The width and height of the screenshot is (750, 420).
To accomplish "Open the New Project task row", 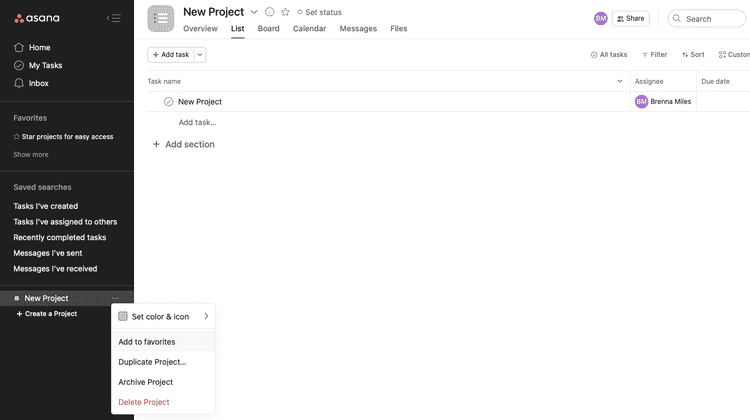I will point(388,102).
